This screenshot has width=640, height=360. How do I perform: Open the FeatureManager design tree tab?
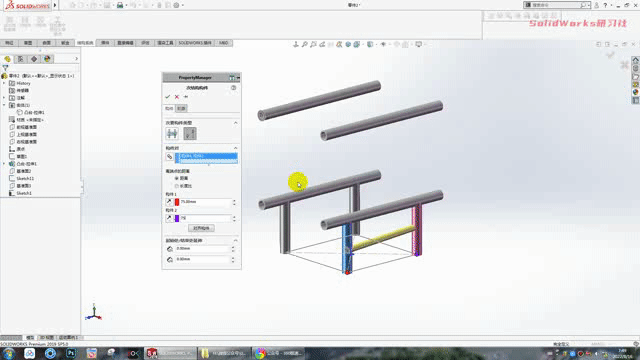click(7, 59)
